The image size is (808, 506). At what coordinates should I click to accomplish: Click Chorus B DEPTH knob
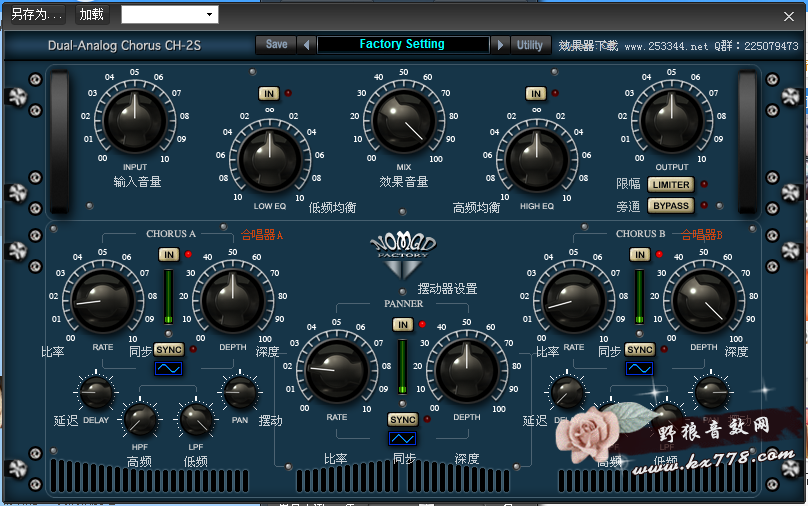coord(704,300)
